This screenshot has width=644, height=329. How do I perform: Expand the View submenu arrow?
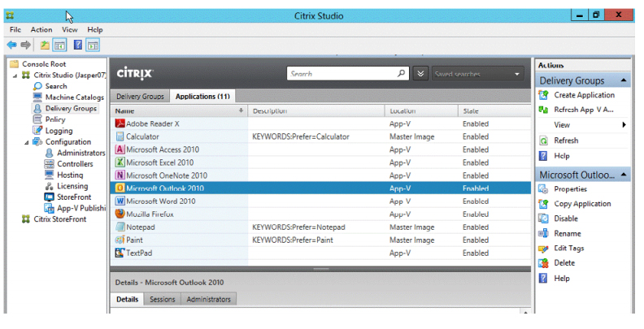pos(624,125)
